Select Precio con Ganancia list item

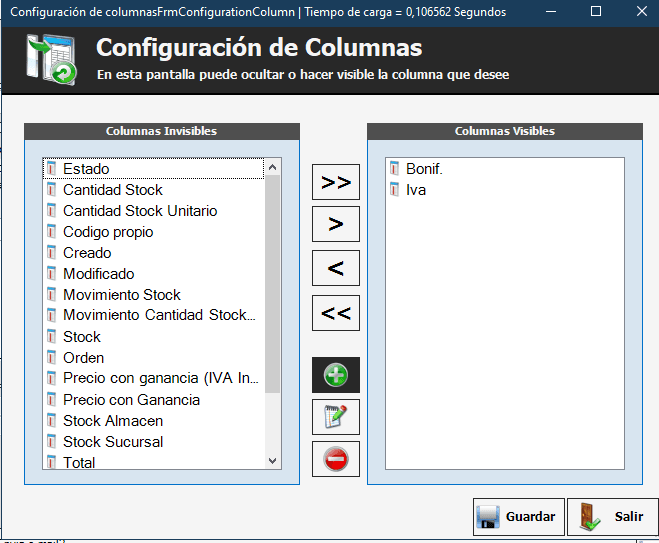click(x=131, y=400)
